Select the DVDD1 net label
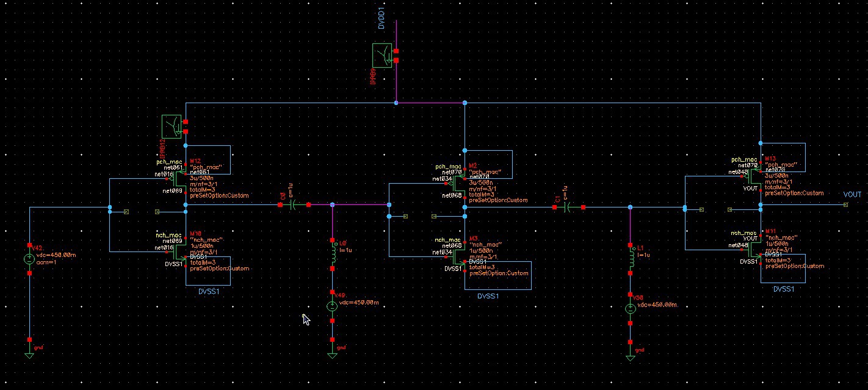Image resolution: width=868 pixels, height=390 pixels. pyautogui.click(x=382, y=19)
